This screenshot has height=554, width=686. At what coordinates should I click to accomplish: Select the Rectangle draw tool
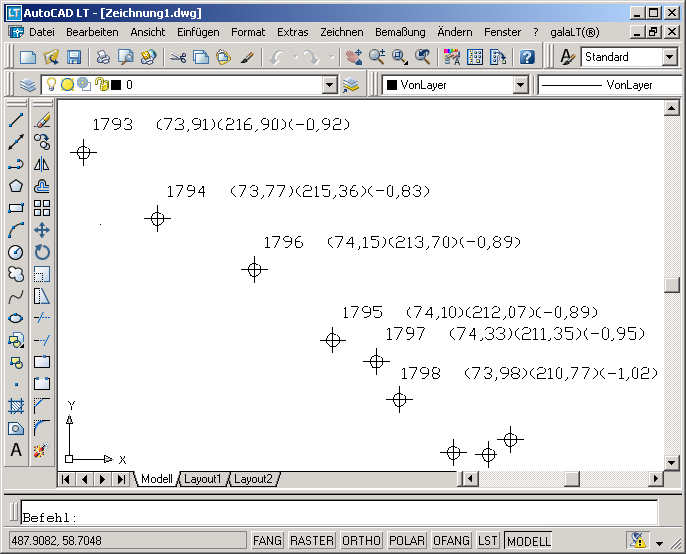[16, 208]
